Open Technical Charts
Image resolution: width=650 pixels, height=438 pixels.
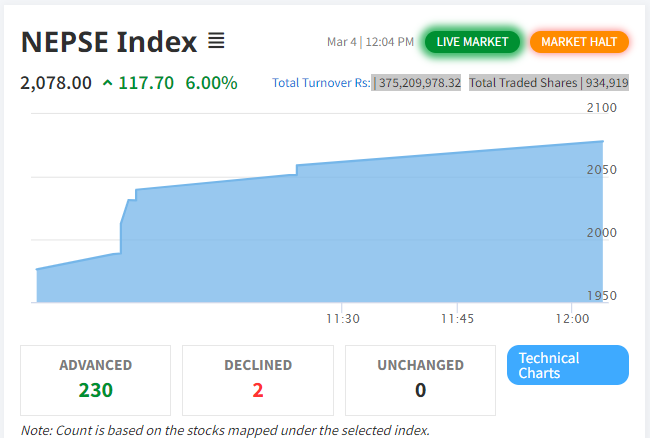point(568,365)
